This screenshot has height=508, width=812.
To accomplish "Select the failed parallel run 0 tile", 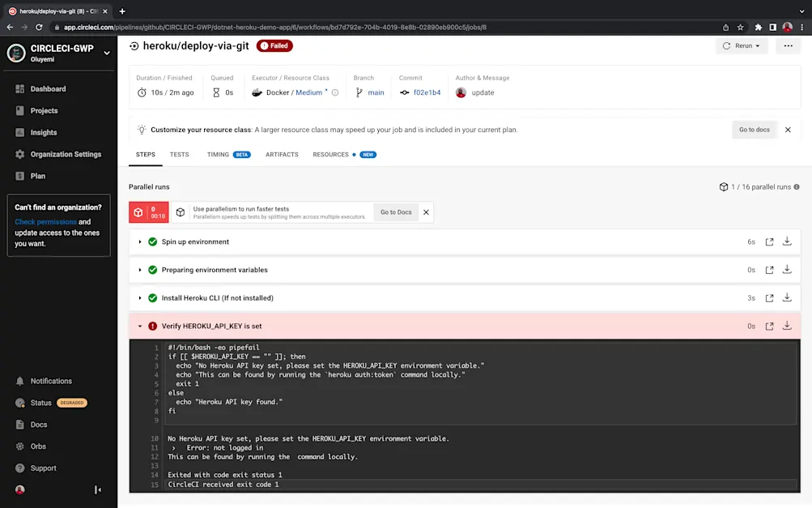I will point(149,212).
